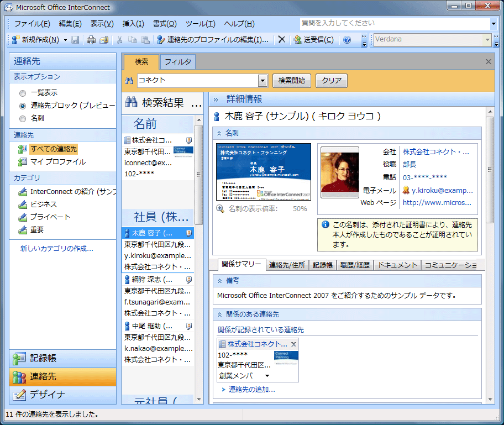This screenshot has width=504, height=425.
Task: Click the 送受信 send/receive button
Action: (x=314, y=40)
